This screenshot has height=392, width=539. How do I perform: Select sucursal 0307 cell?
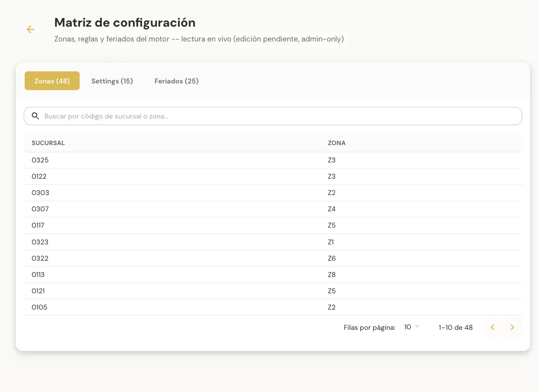point(40,209)
